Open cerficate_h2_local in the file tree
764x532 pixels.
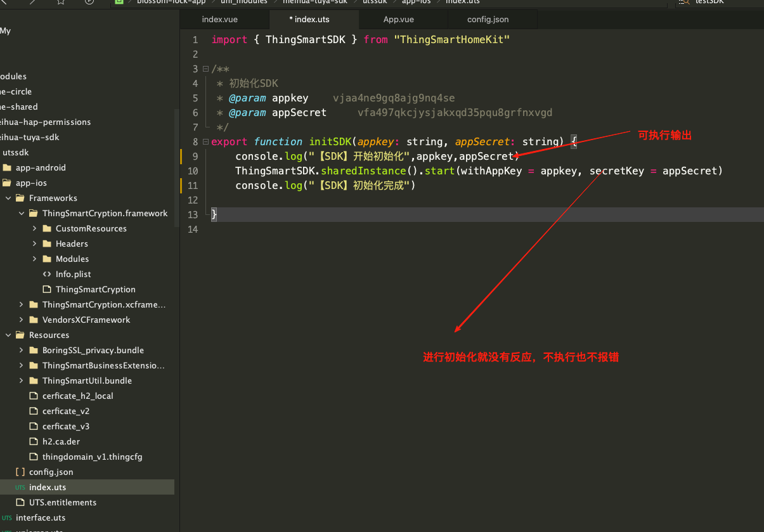point(87,396)
